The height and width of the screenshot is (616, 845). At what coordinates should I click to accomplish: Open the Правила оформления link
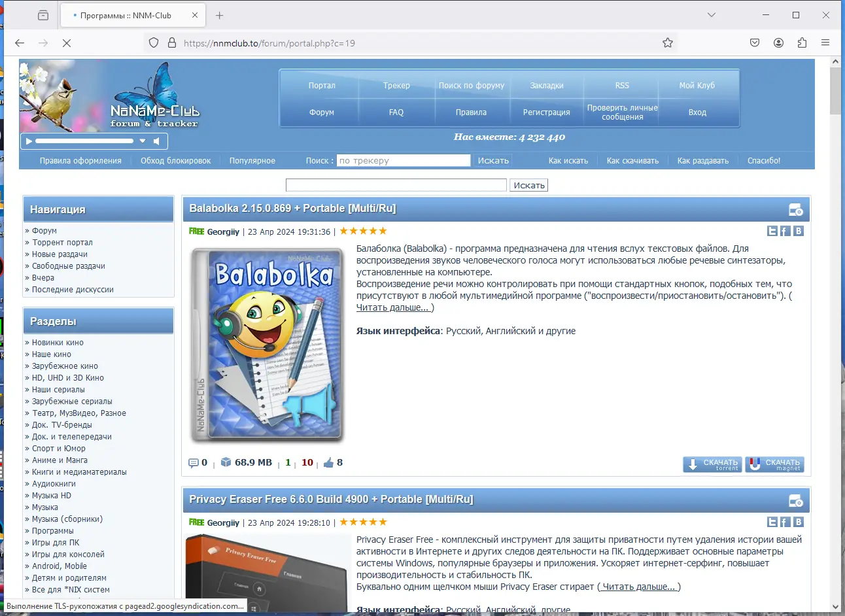pyautogui.click(x=80, y=161)
